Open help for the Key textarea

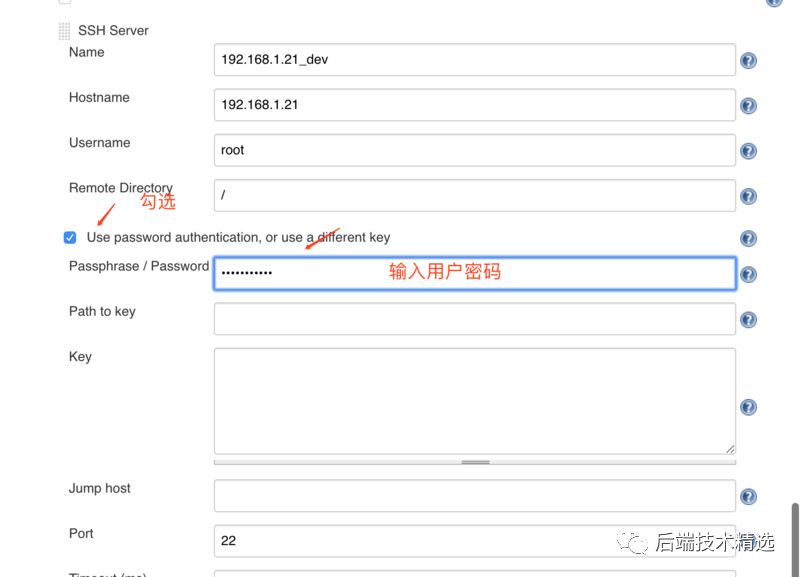(x=748, y=407)
